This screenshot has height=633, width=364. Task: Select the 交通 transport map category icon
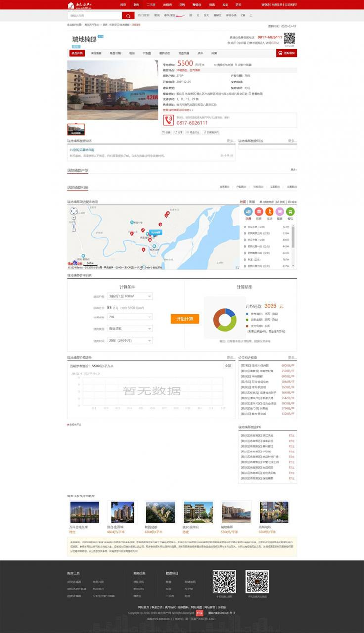(x=248, y=212)
